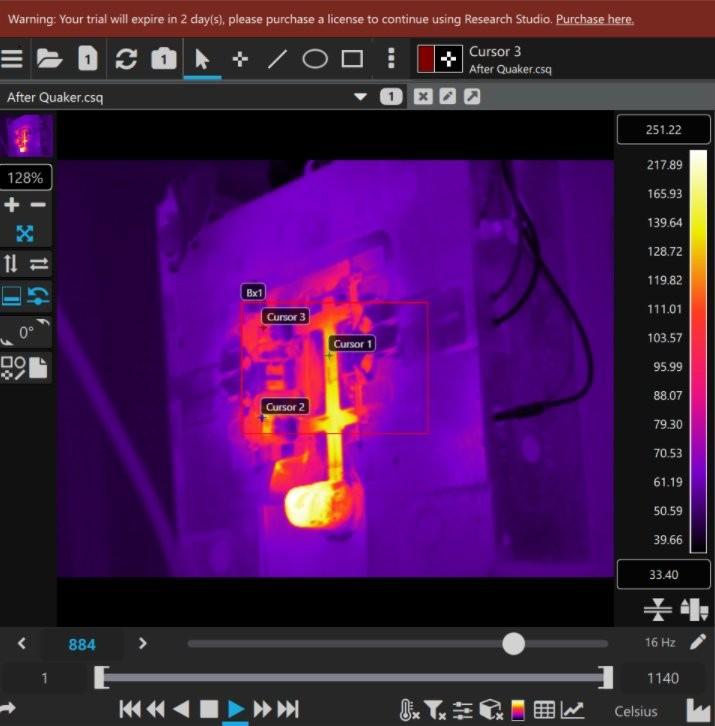715x726 pixels.
Task: Select the Cursor 2 label on image
Action: (285, 407)
